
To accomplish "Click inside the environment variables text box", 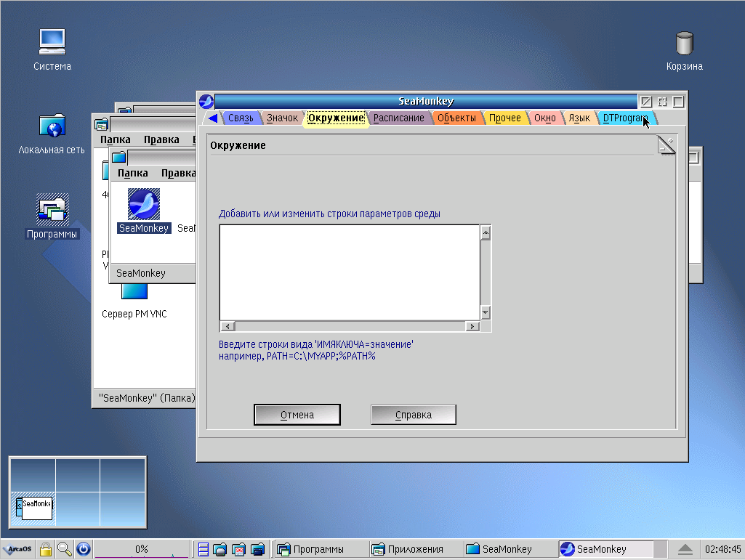I will (x=350, y=272).
